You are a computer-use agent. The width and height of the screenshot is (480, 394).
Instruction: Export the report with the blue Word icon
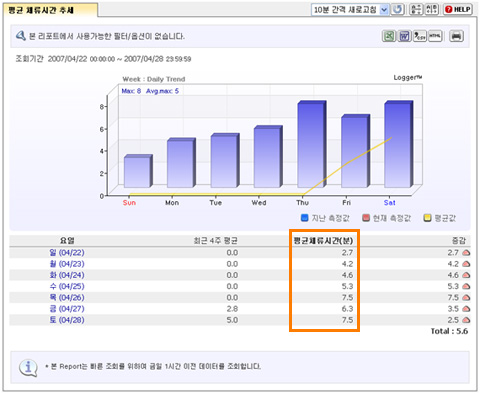click(x=404, y=36)
